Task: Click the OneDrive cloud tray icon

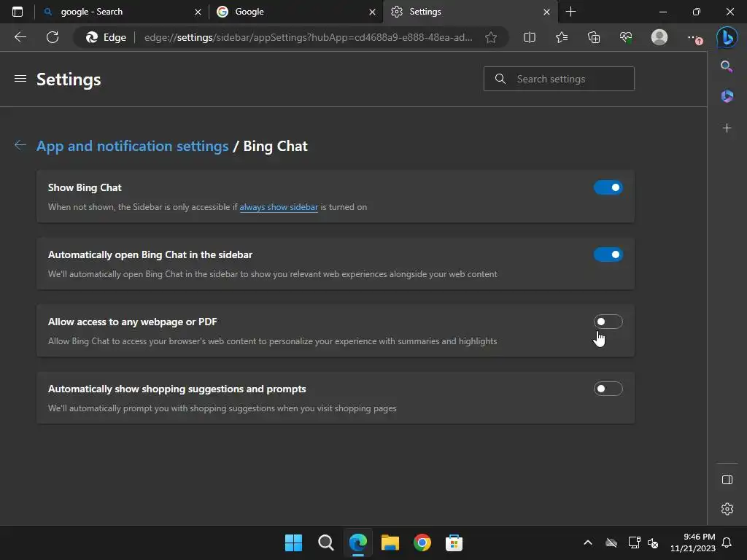Action: (x=611, y=542)
